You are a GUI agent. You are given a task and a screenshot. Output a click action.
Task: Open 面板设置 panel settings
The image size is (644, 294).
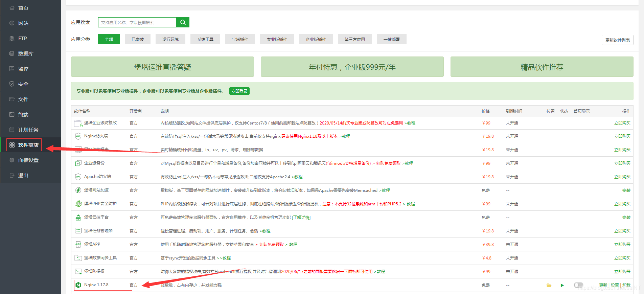(x=28, y=160)
